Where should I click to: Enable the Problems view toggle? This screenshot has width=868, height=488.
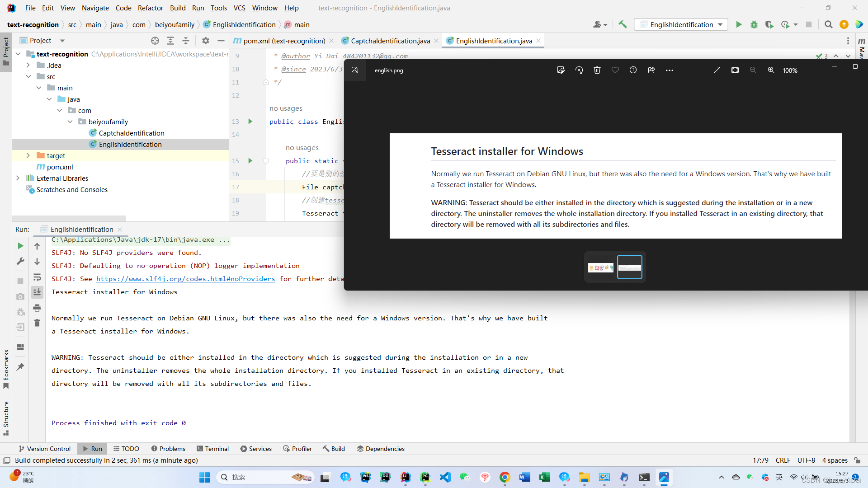coord(169,448)
